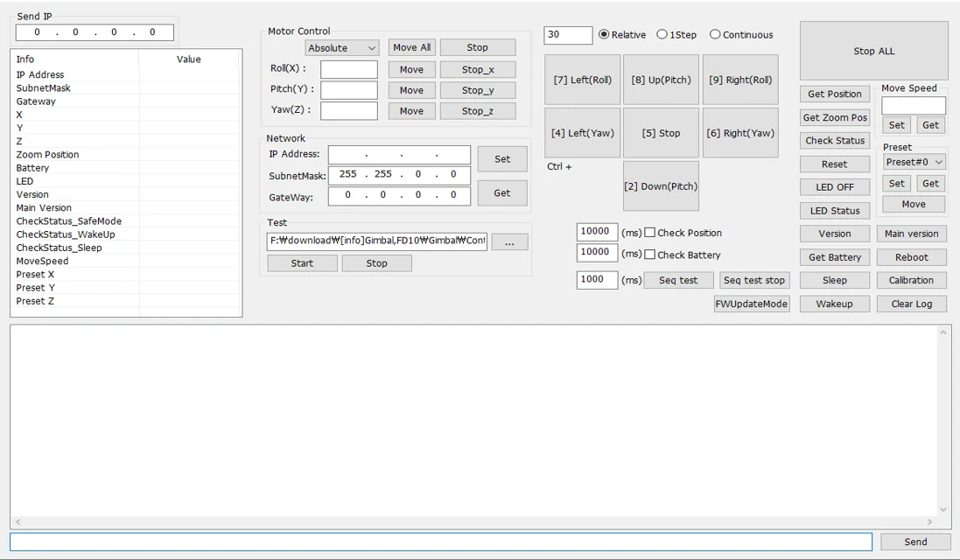Open the Absolute motor control dropdown

pyautogui.click(x=341, y=47)
